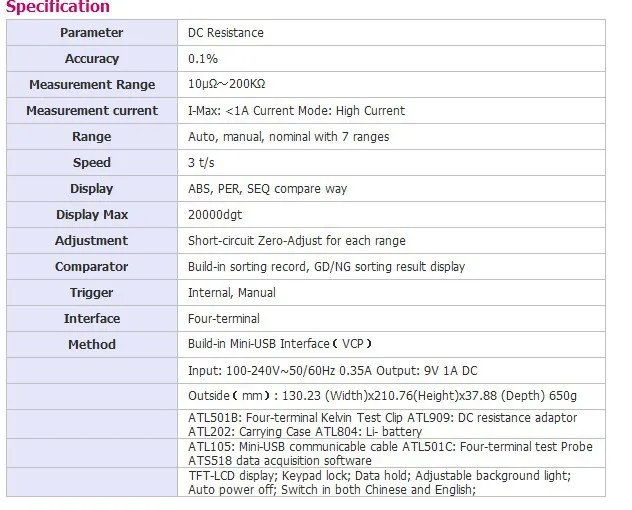Click 'ATL202: Carrying Case ATL804: Li- battery'

pos(305,432)
